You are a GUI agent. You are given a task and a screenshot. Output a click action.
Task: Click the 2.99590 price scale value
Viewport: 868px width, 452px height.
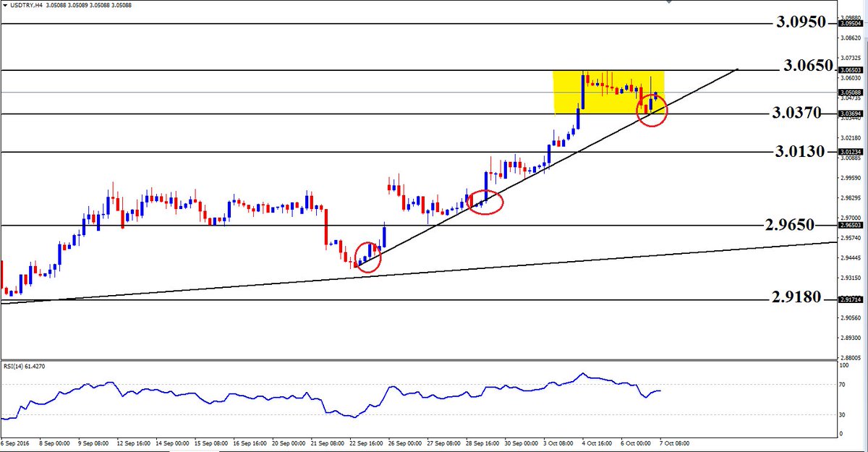pos(851,178)
